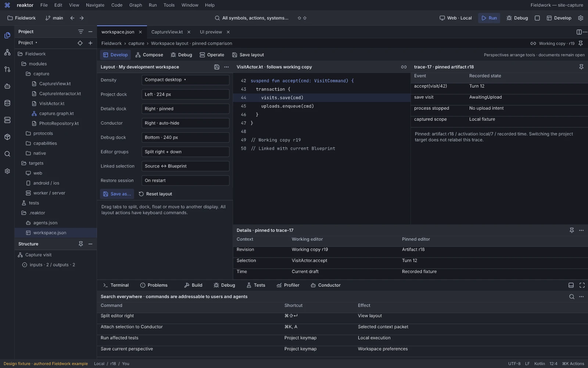Switch to the CaptureView.kt tab
The width and height of the screenshot is (588, 368).
(167, 32)
